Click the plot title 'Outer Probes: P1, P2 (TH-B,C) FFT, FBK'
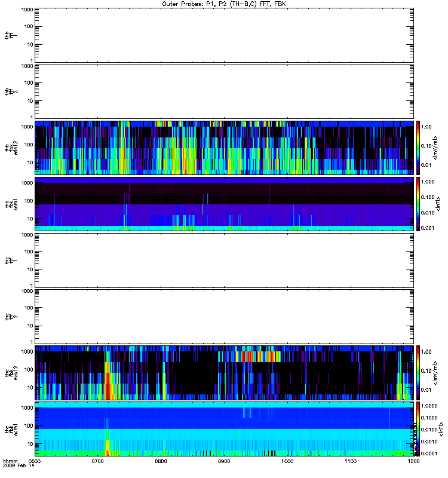 (x=224, y=4)
